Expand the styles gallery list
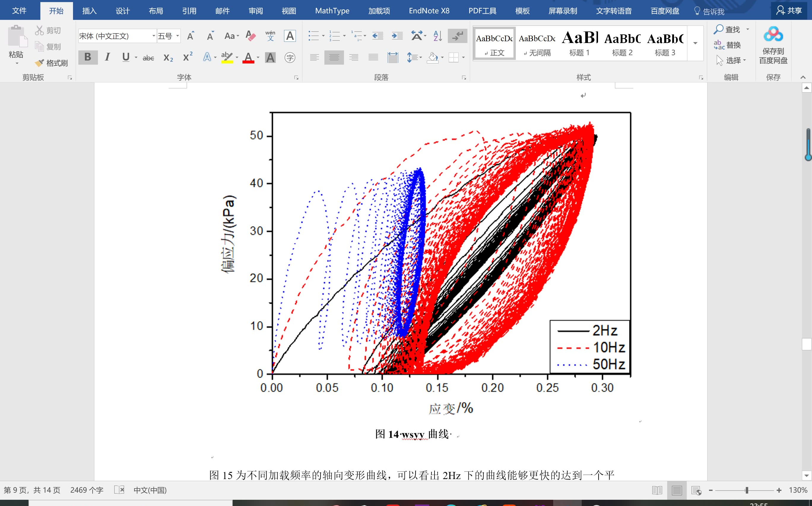This screenshot has width=812, height=506. pos(695,43)
